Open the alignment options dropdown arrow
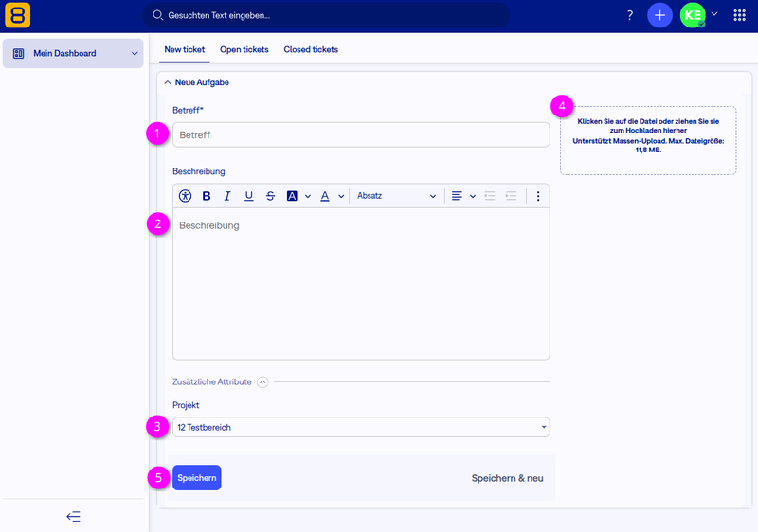This screenshot has width=758, height=532. pos(473,197)
